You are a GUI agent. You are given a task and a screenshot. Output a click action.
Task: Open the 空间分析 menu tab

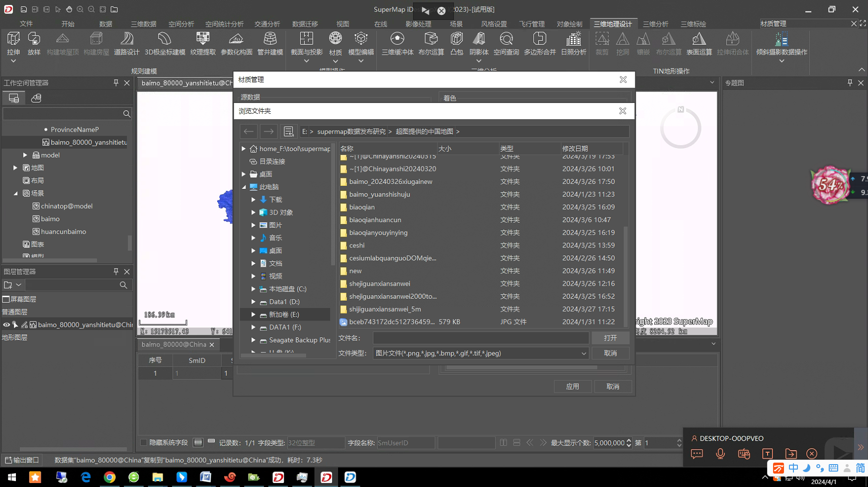[x=181, y=24]
